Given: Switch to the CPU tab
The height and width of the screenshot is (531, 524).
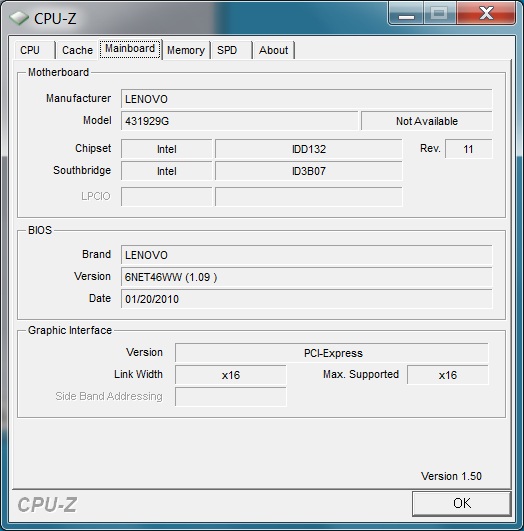Looking at the screenshot, I should (34, 50).
